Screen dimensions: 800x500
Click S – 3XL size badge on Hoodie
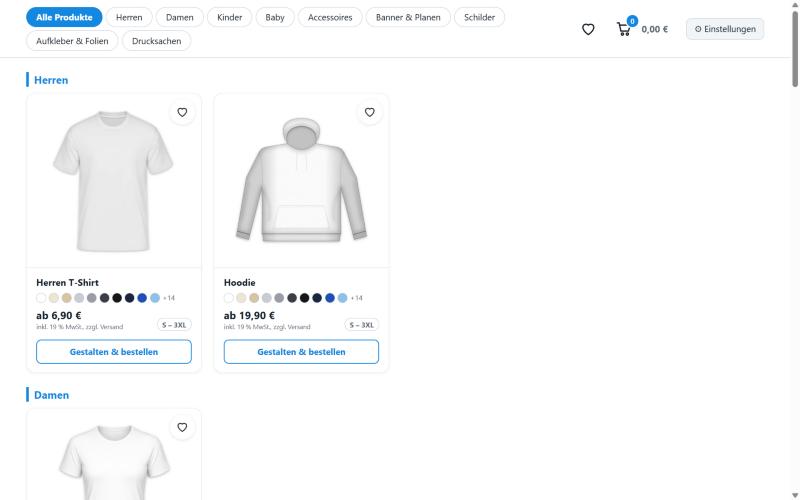tap(361, 325)
